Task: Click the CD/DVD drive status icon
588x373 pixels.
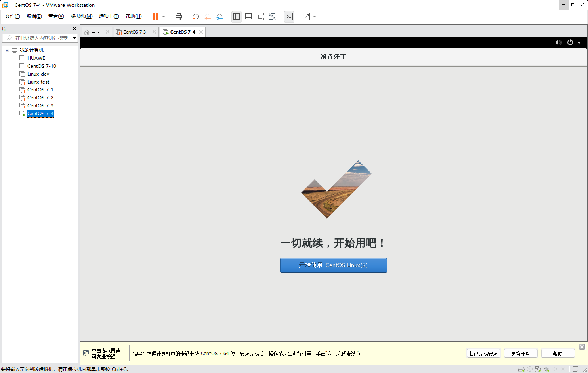Action: click(530, 369)
